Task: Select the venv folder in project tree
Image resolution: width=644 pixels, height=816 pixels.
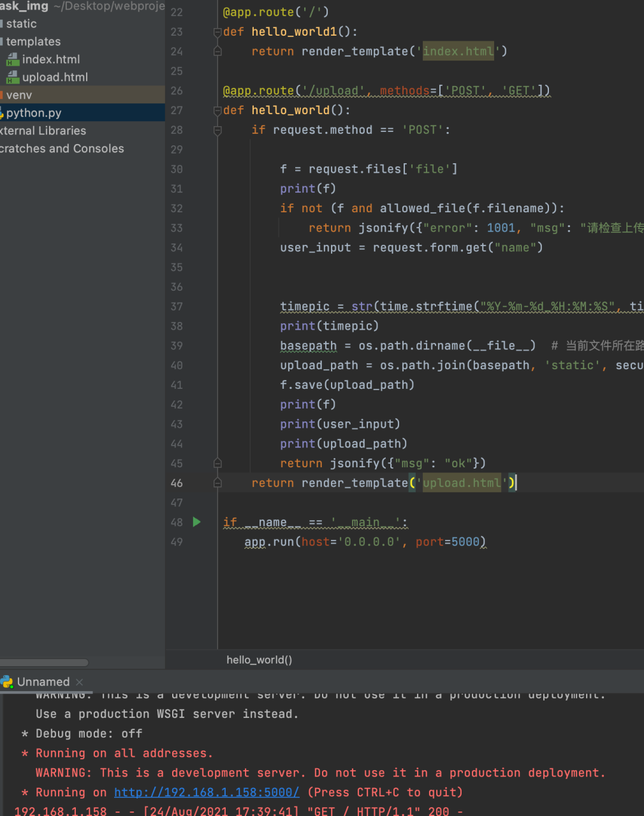Action: tap(19, 95)
